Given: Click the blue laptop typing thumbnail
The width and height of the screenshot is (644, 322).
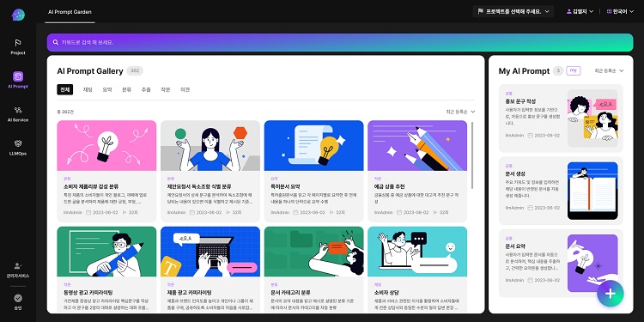Looking at the screenshot, I should [x=210, y=252].
